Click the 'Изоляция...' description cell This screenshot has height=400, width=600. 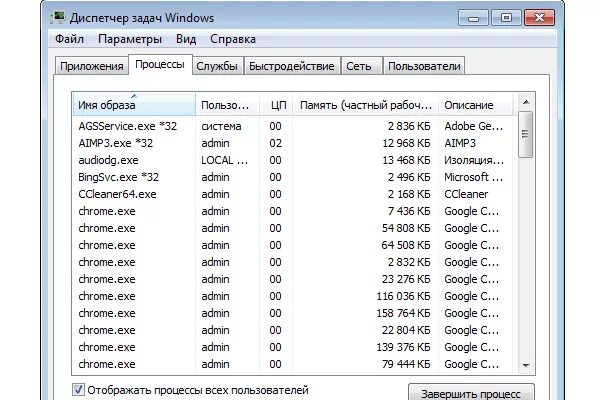click(474, 160)
